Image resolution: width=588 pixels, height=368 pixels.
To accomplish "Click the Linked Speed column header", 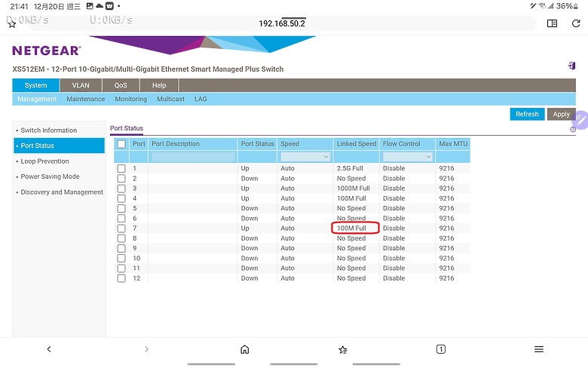I will (x=357, y=144).
